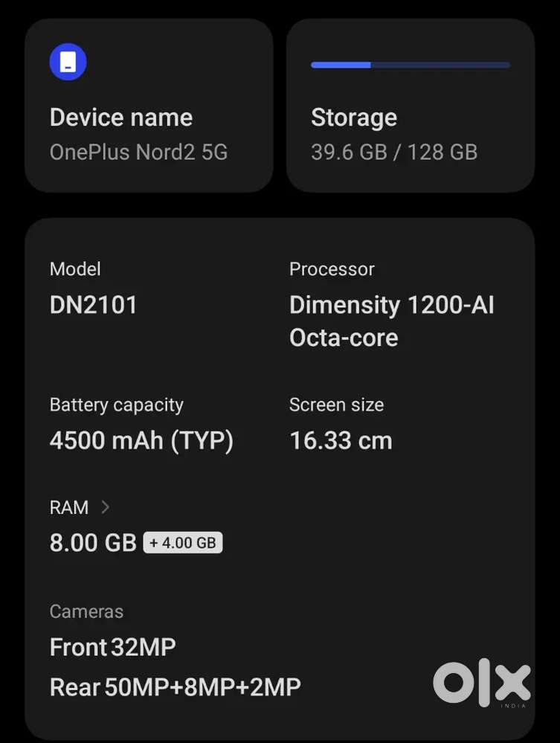The image size is (560, 743).
Task: Select the OnePlus Nord2 5G name text
Action: tap(138, 152)
